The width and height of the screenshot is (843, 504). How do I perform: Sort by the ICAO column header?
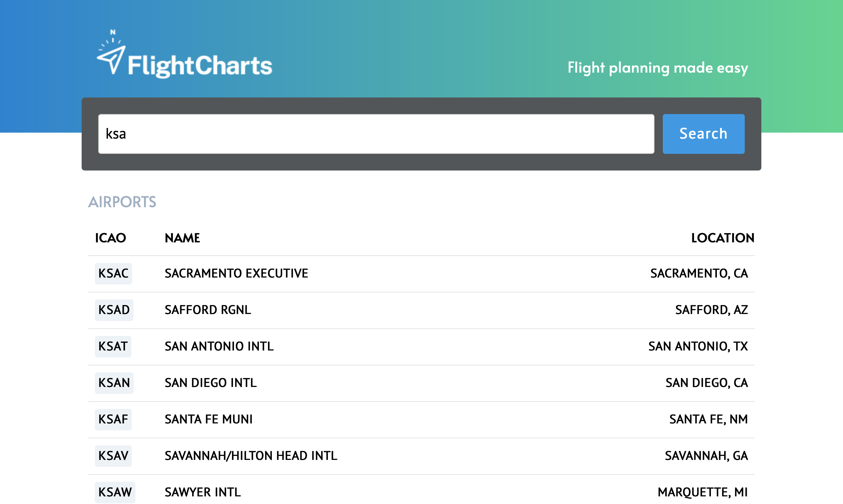(x=110, y=238)
